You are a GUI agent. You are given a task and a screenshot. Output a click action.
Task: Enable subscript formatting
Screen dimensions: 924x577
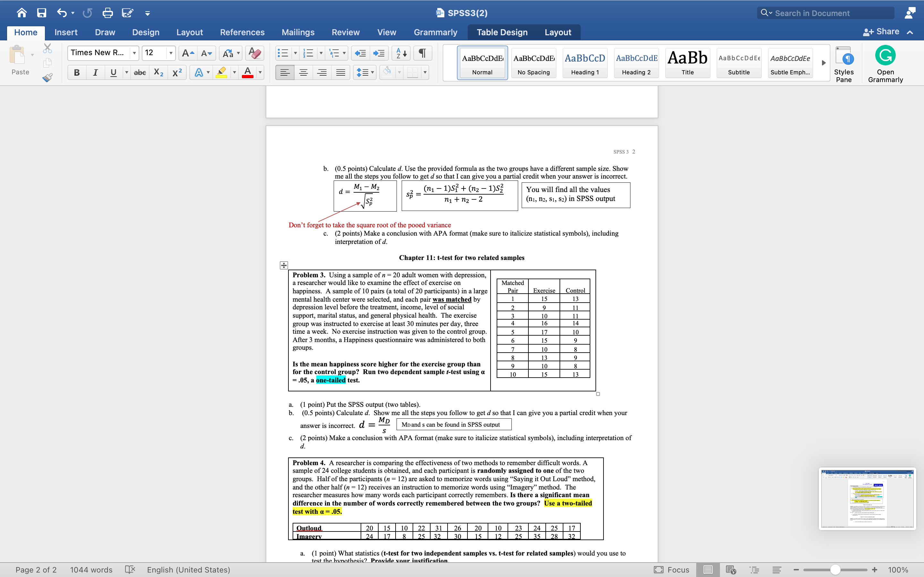[158, 72]
